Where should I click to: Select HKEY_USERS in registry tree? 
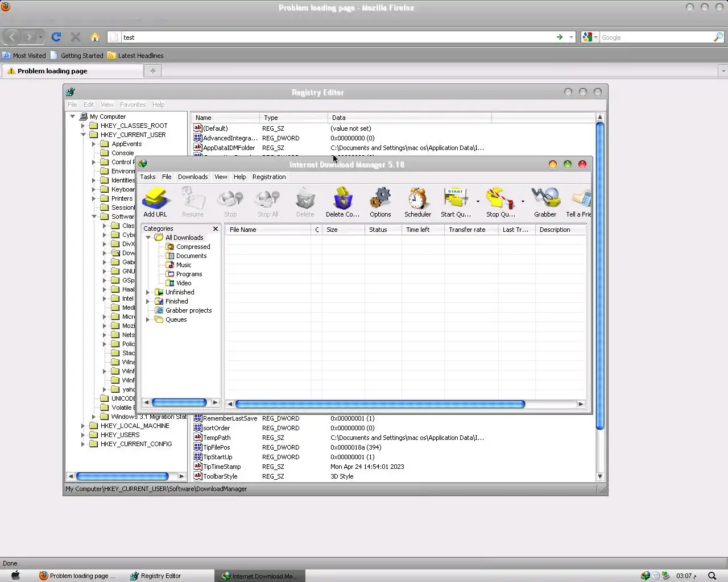114,435
